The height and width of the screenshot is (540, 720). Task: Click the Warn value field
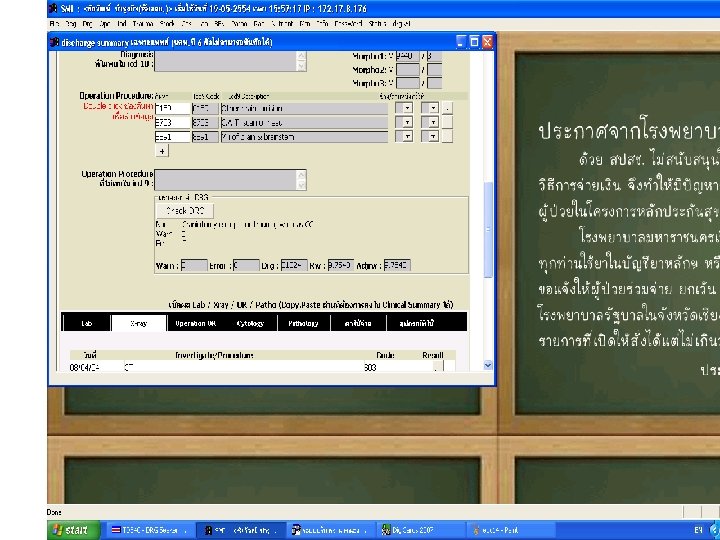point(194,265)
